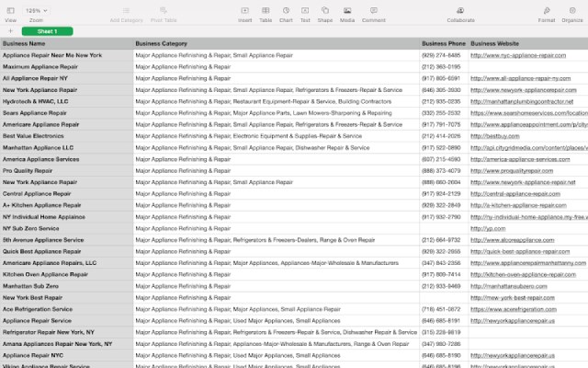Image resolution: width=588 pixels, height=368 pixels.
Task: Add a new sheet with plus button
Action: point(10,31)
